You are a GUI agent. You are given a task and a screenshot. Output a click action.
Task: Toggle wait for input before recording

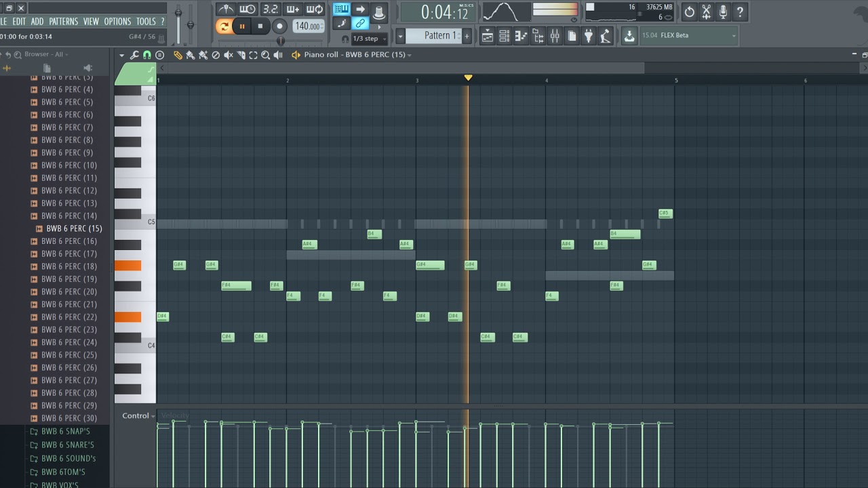[248, 9]
